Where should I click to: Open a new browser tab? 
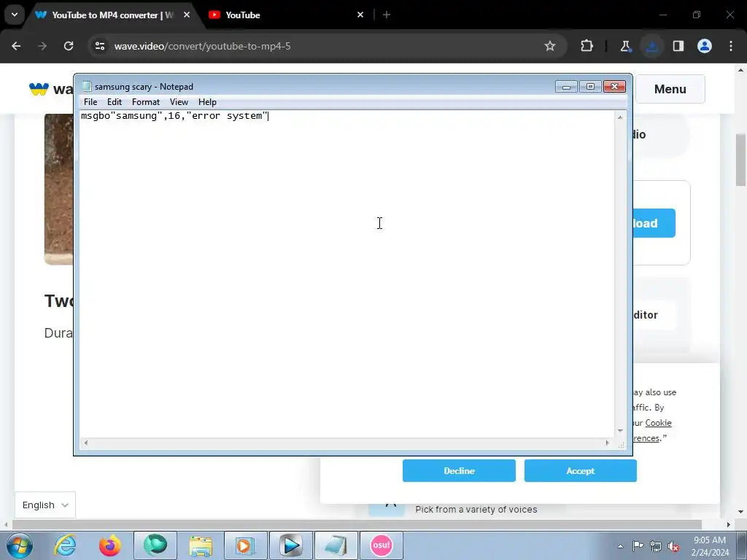(387, 15)
